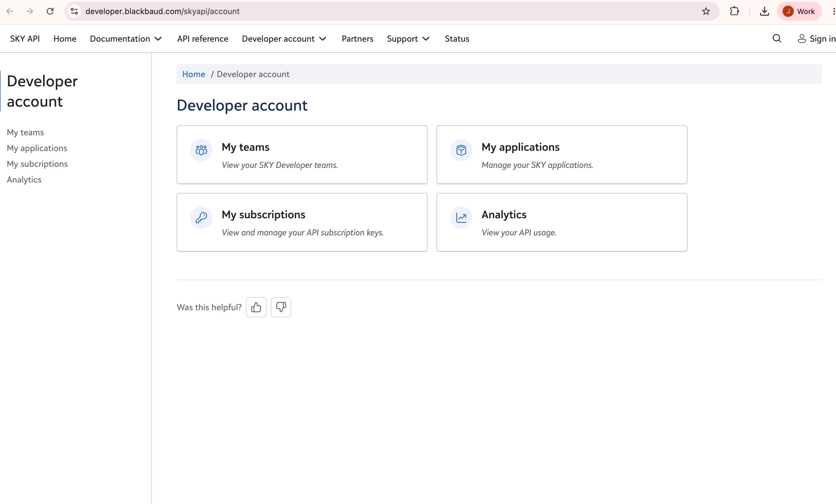The image size is (836, 504).
Task: Open the browser three-dot menu
Action: click(834, 11)
